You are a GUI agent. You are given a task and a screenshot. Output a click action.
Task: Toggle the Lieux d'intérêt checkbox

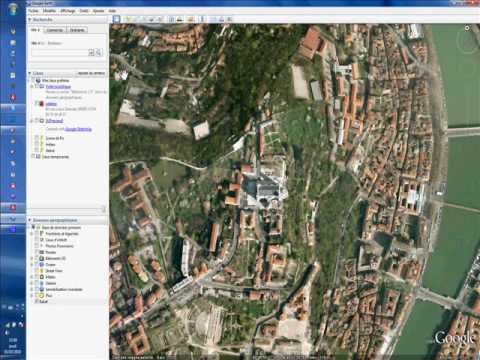(37, 240)
